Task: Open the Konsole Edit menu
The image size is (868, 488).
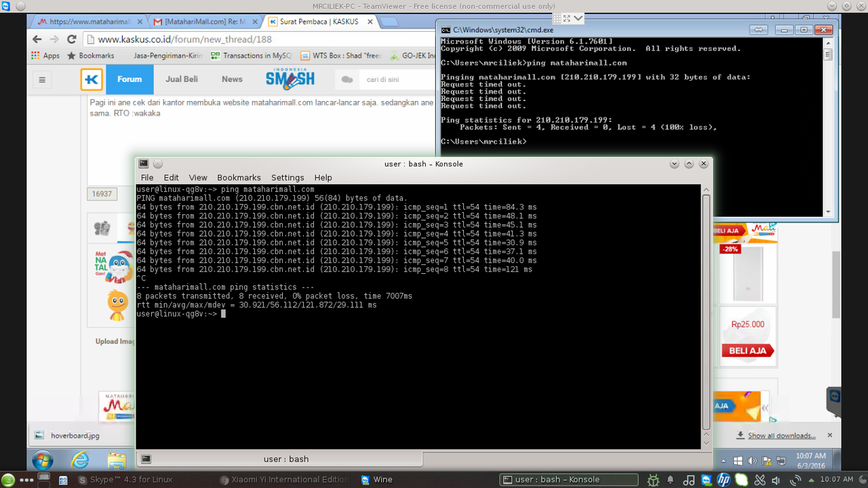Action: pos(172,178)
